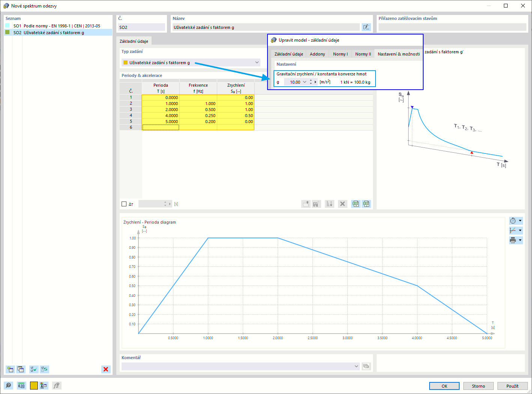Click the Perioda T [s] column header
Image resolution: width=532 pixels, height=394 pixels.
point(161,88)
